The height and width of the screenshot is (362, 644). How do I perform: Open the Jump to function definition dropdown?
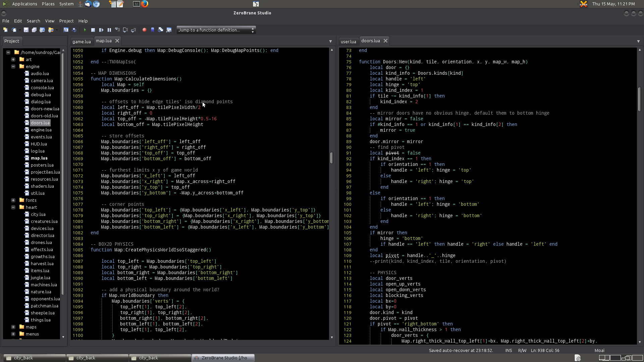[x=216, y=30]
